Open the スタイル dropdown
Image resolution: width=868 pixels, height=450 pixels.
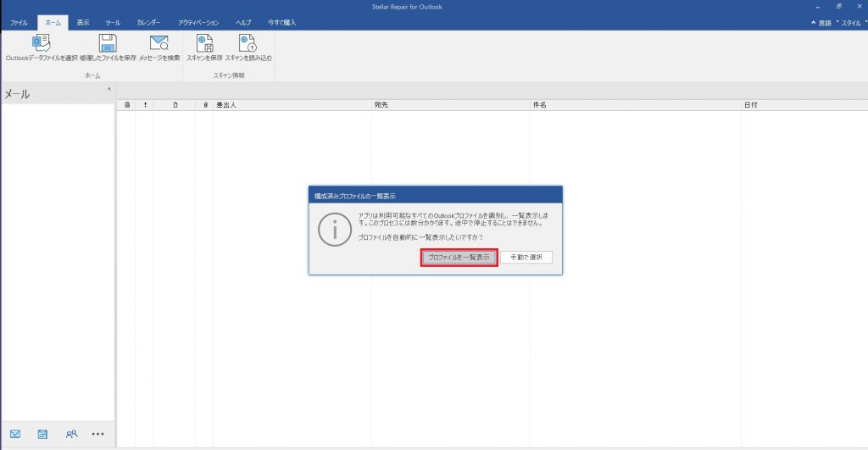[x=854, y=23]
